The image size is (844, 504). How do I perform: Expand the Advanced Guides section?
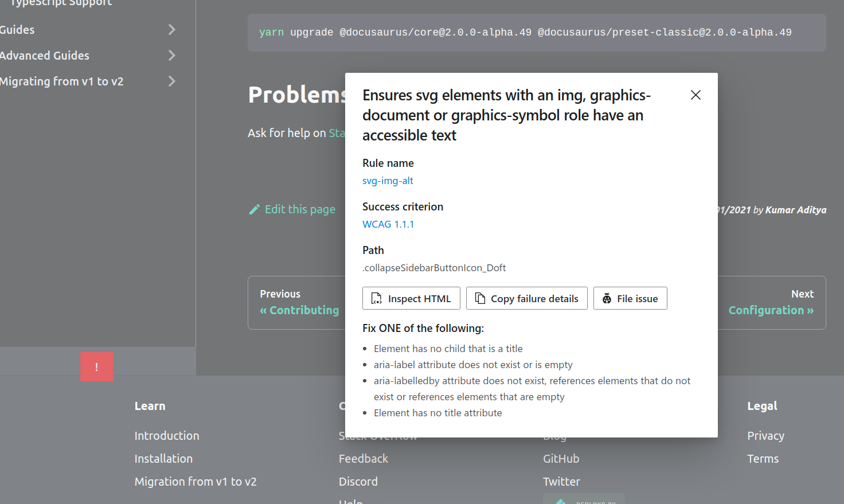click(171, 55)
